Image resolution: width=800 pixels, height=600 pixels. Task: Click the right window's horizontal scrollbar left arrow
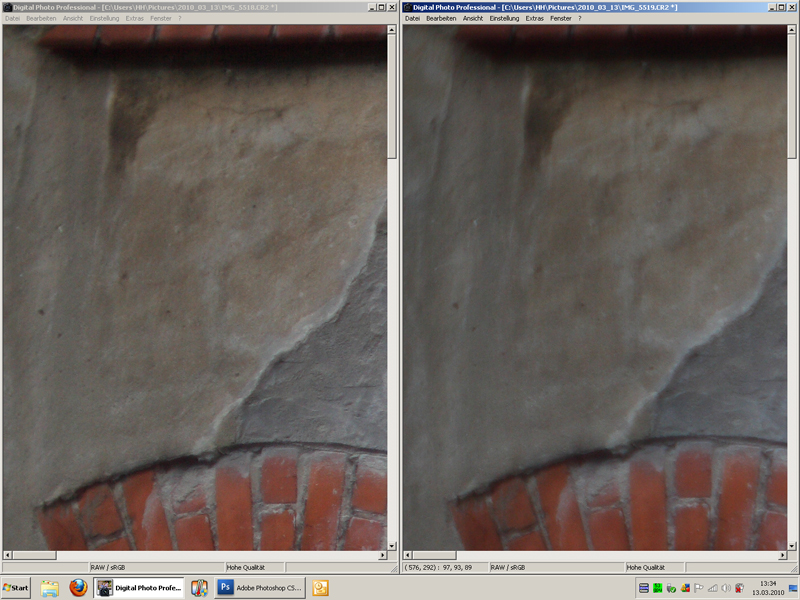click(x=409, y=554)
